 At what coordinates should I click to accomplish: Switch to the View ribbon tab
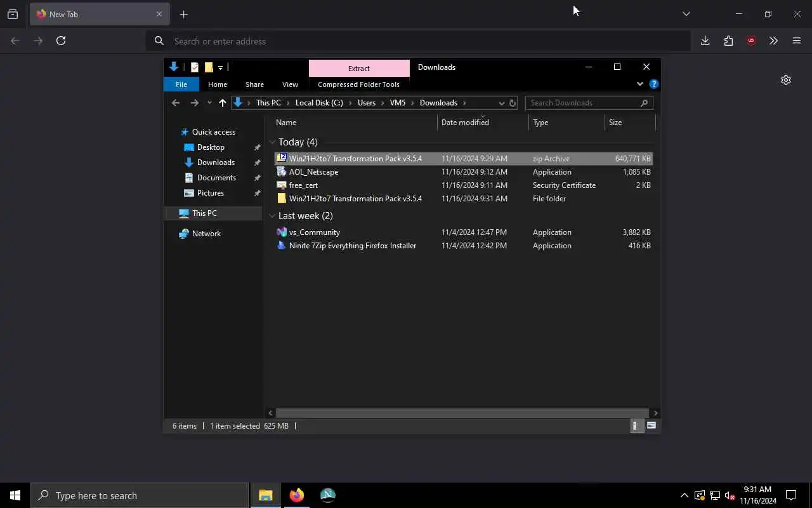click(x=290, y=84)
